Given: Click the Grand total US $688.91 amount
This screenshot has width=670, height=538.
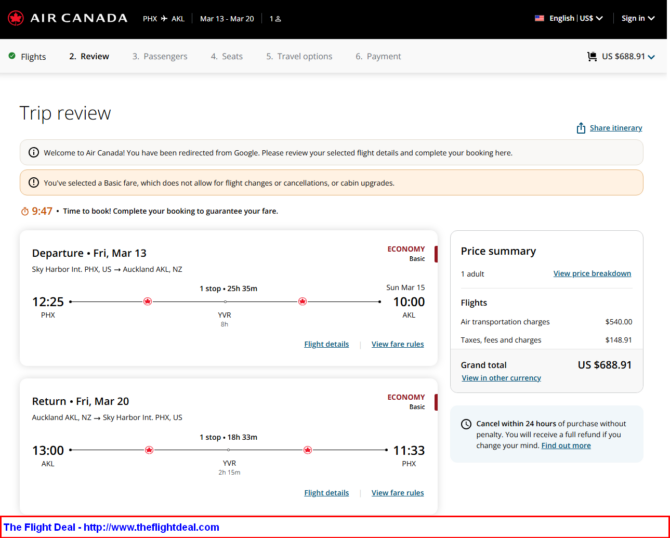Looking at the screenshot, I should [605, 365].
